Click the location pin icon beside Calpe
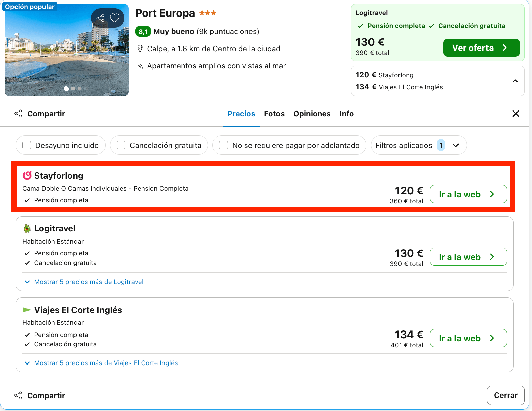This screenshot has height=411, width=532. point(140,49)
